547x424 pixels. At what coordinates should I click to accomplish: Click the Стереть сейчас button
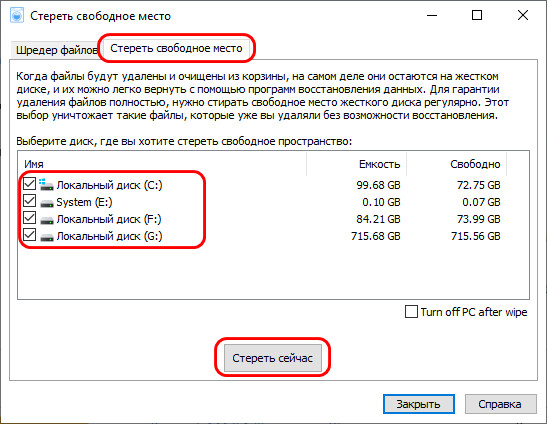click(272, 358)
